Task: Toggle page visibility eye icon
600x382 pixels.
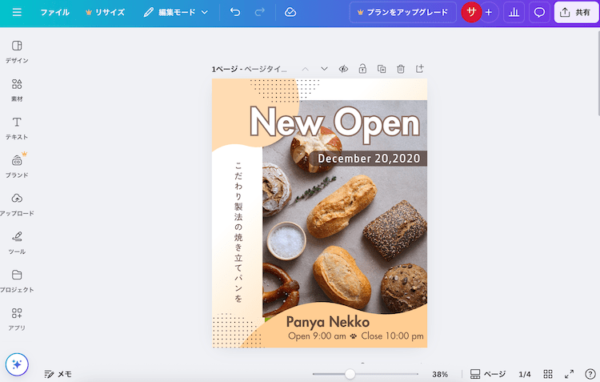Action: click(x=343, y=69)
